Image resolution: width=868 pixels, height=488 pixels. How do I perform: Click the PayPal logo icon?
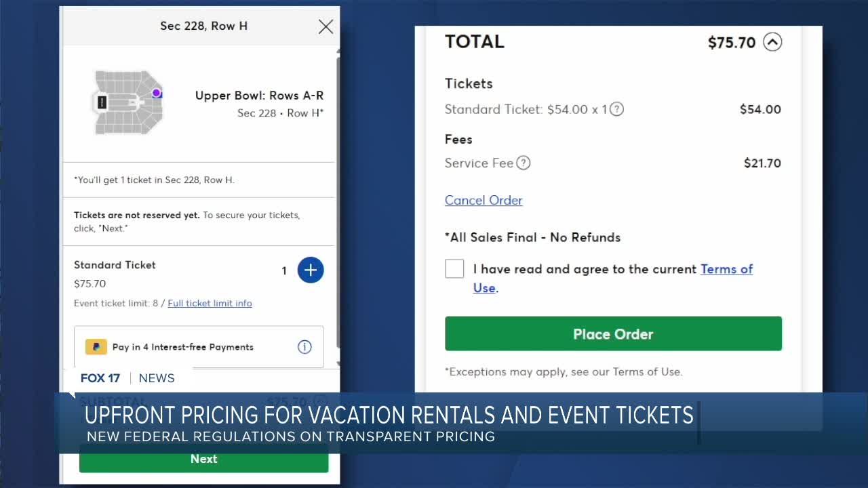pyautogui.click(x=96, y=347)
